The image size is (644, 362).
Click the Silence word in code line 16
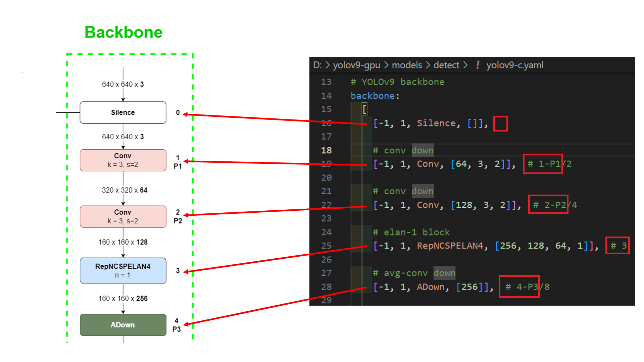point(436,123)
